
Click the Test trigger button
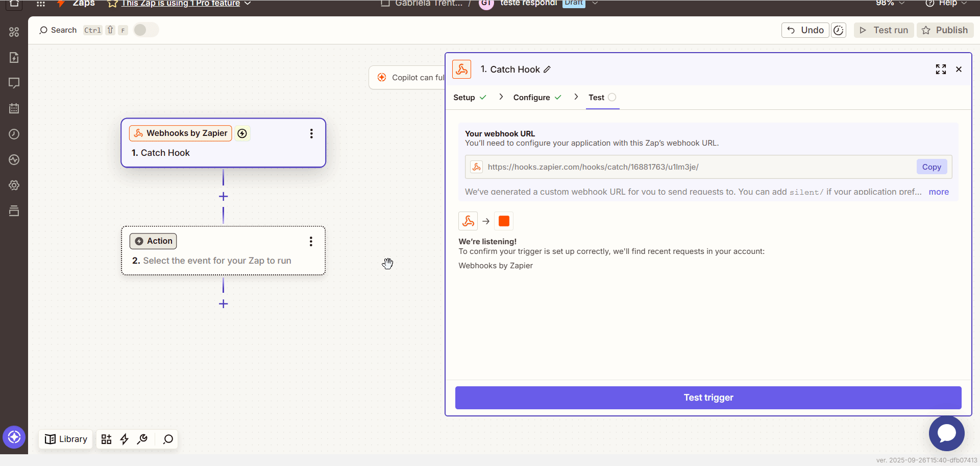click(x=708, y=398)
